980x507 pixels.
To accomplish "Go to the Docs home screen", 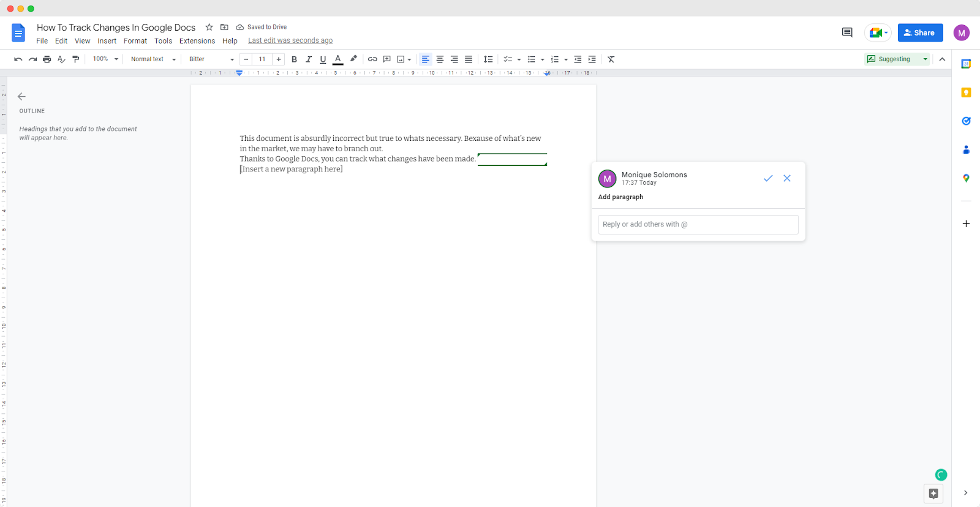I will [18, 33].
